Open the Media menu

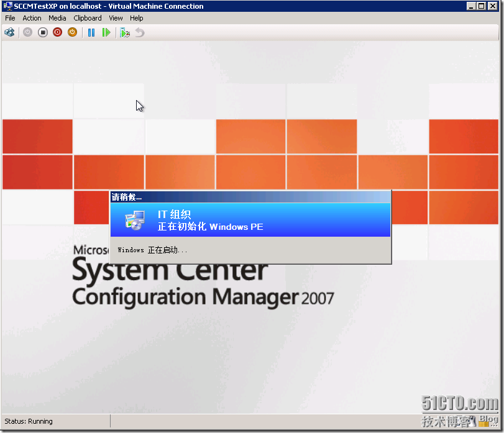[57, 18]
